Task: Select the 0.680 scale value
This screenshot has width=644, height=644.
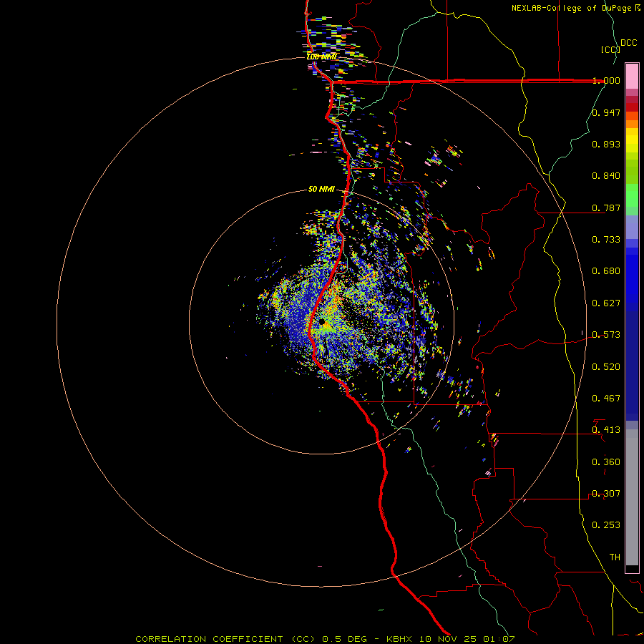Action: click(x=606, y=271)
